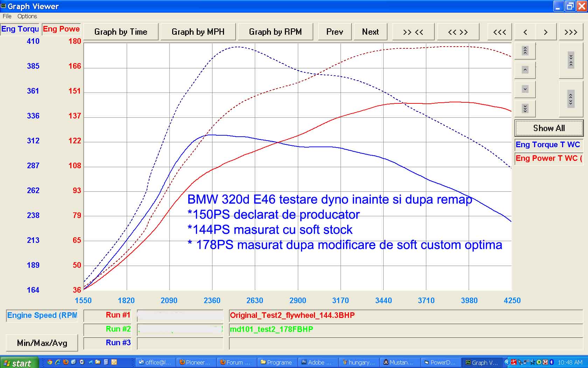
Task: Click the empty Run #3 name field
Action: (180, 343)
